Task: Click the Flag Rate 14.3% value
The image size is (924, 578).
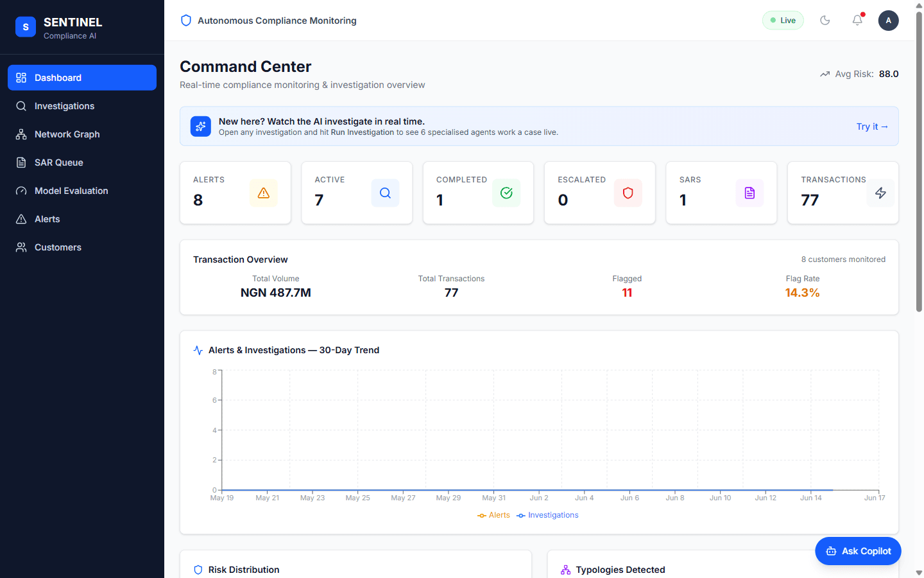Action: 803,293
